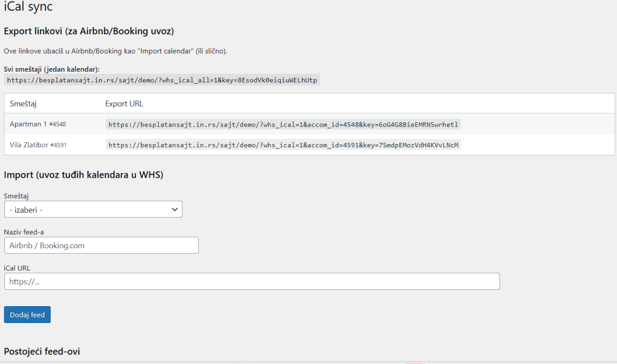Viewport: 617px width, 364px height.
Task: Click the Postojeći feed-ovi heading
Action: pos(42,351)
